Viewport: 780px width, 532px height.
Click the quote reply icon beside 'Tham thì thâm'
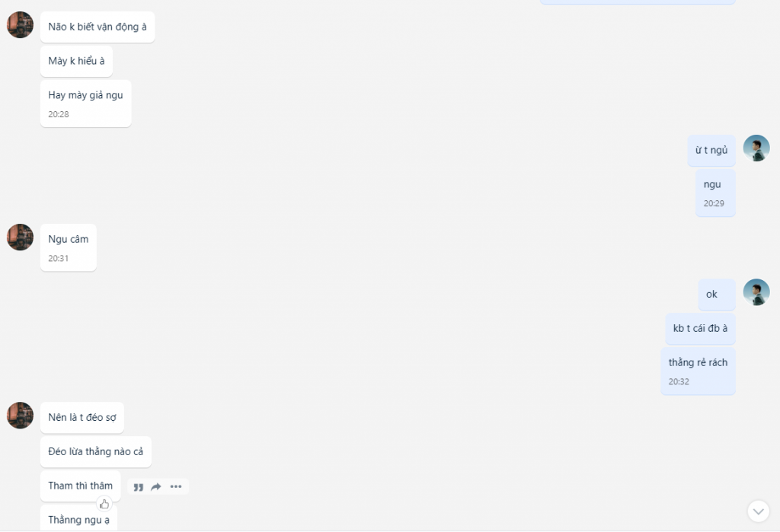pos(139,487)
